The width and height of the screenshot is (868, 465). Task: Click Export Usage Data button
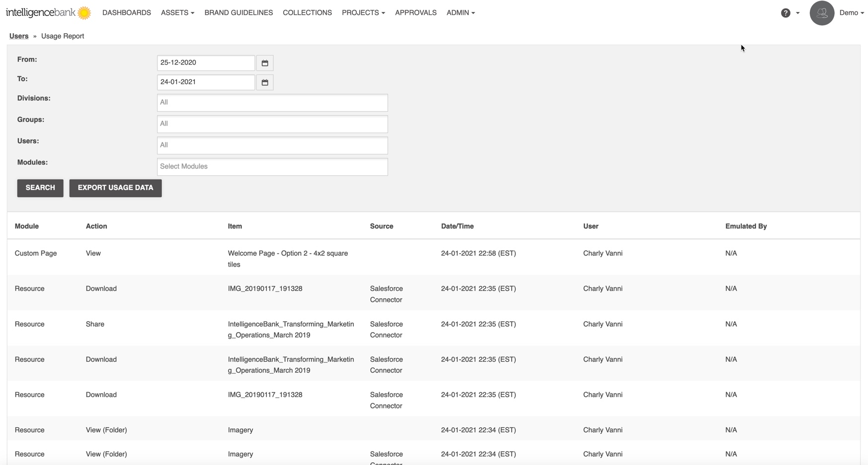point(115,188)
